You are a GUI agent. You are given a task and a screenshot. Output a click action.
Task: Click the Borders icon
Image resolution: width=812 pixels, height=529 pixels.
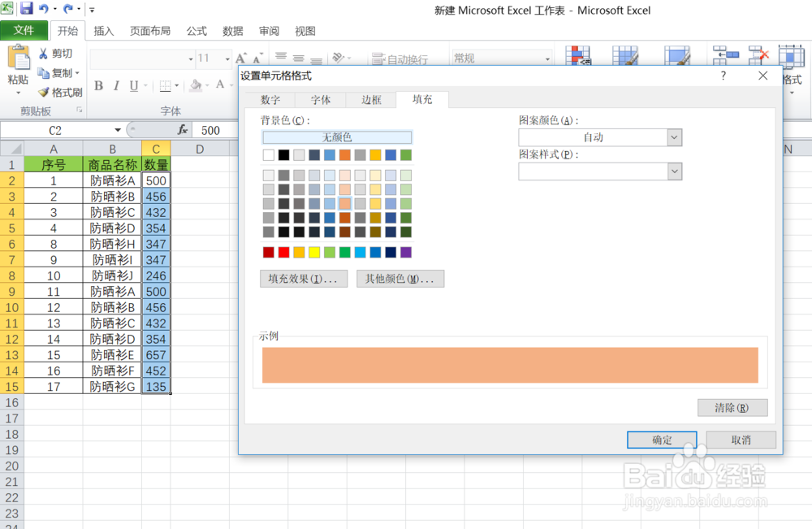165,86
